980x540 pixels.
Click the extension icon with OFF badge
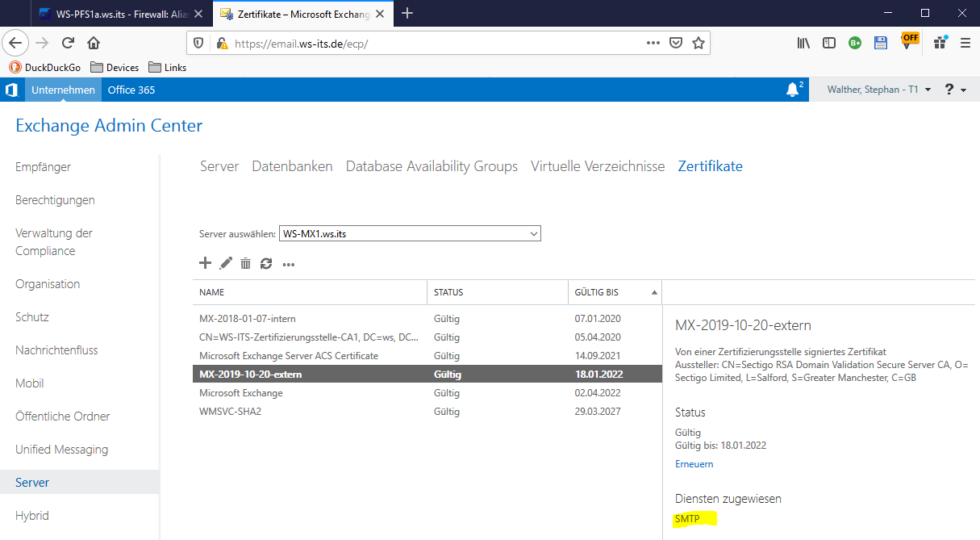pos(908,41)
